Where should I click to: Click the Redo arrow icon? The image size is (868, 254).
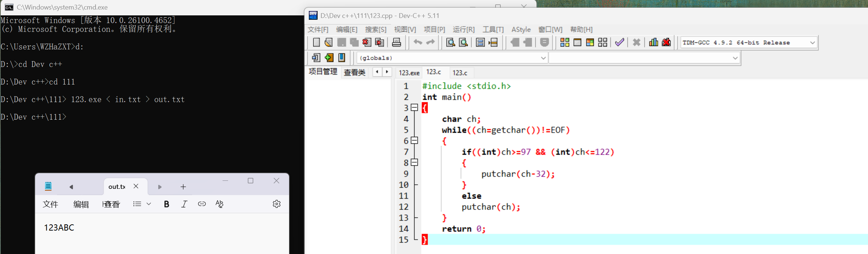click(x=431, y=42)
